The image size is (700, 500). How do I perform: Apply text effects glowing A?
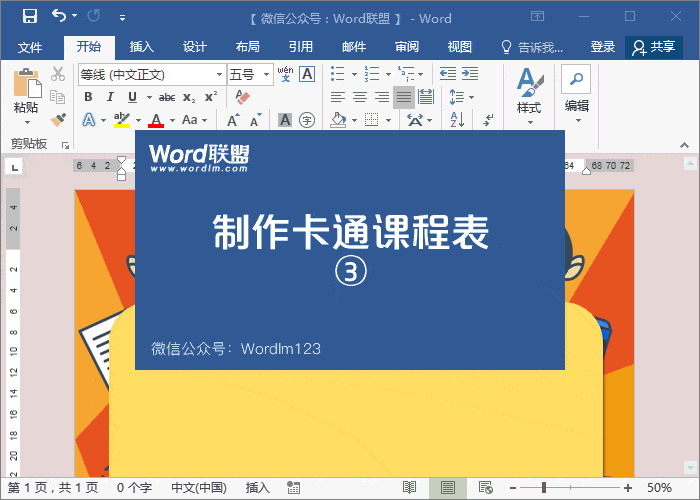click(89, 120)
